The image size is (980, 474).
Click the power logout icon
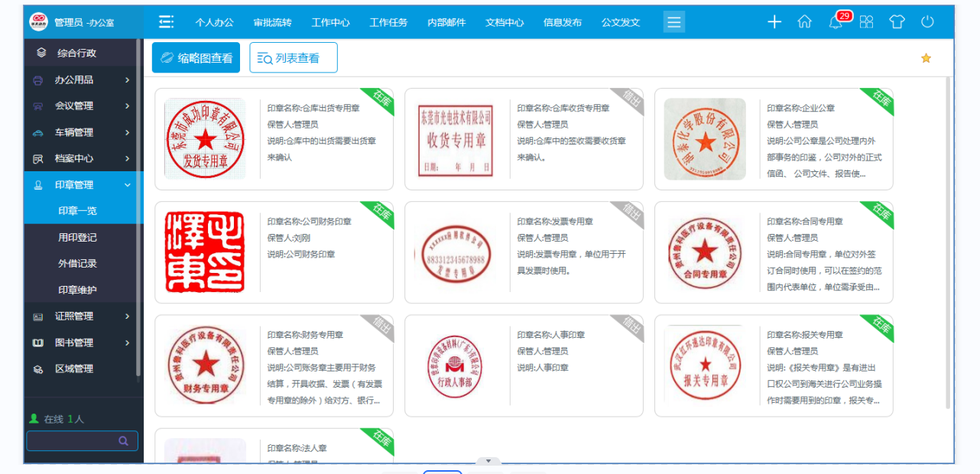click(x=927, y=22)
